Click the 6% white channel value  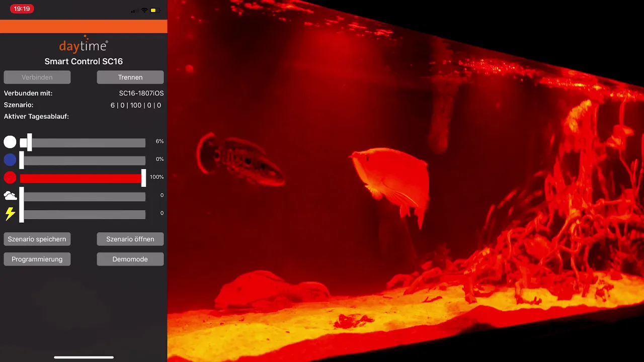point(159,141)
